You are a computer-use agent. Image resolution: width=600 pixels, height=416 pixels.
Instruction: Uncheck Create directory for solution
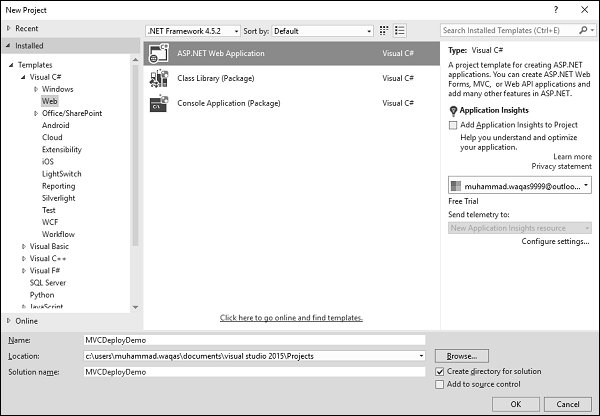[440, 372]
